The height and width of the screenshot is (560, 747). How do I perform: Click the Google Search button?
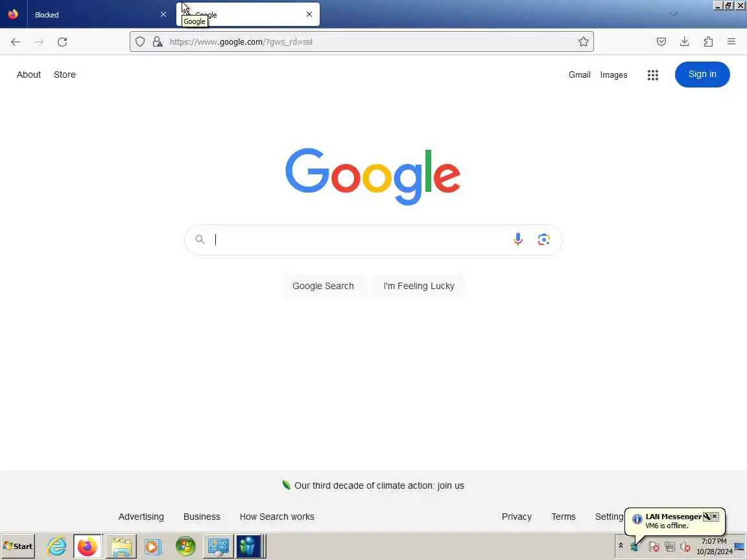click(323, 286)
